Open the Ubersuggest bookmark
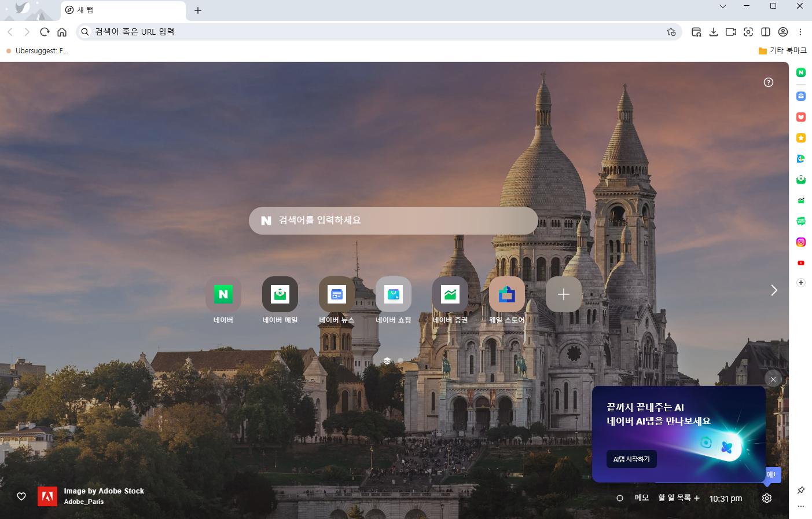The image size is (812, 519). 37,51
